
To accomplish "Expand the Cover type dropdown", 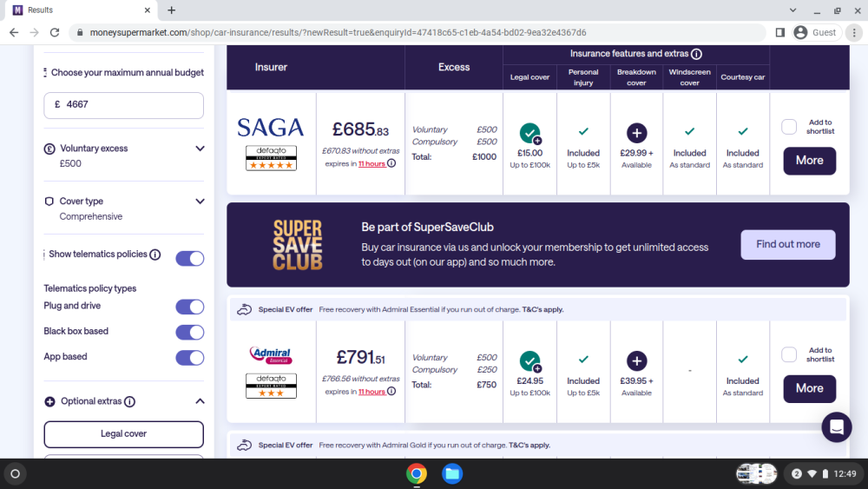I will tap(200, 201).
